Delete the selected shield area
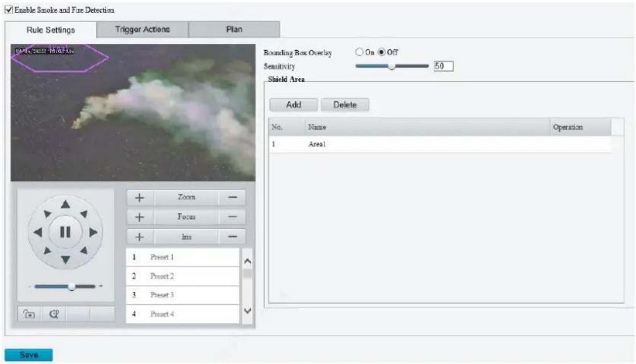Viewport: 636px width, 364px height. 345,105
